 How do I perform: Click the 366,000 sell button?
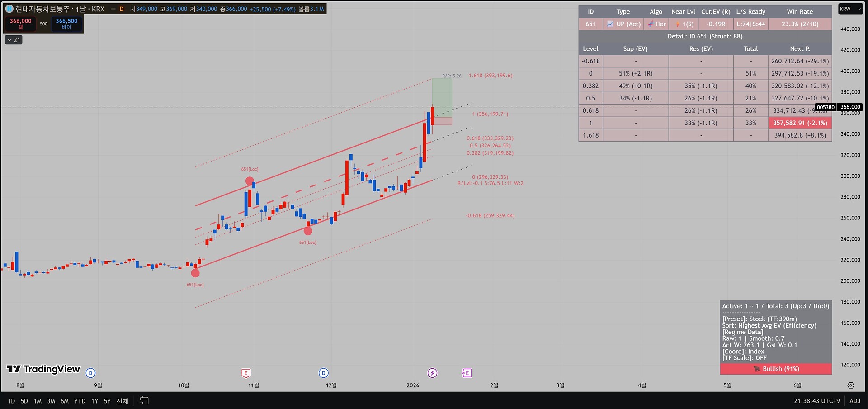pos(20,24)
